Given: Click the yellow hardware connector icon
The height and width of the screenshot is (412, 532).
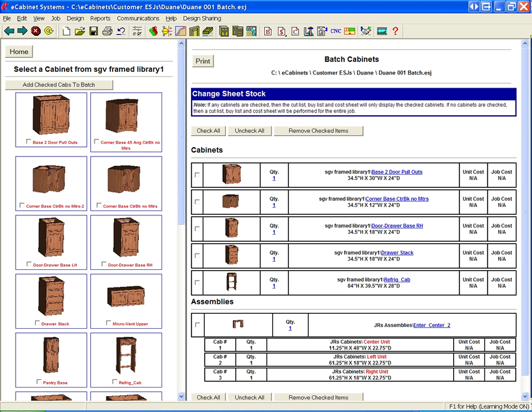Looking at the screenshot, I should pos(167,31).
